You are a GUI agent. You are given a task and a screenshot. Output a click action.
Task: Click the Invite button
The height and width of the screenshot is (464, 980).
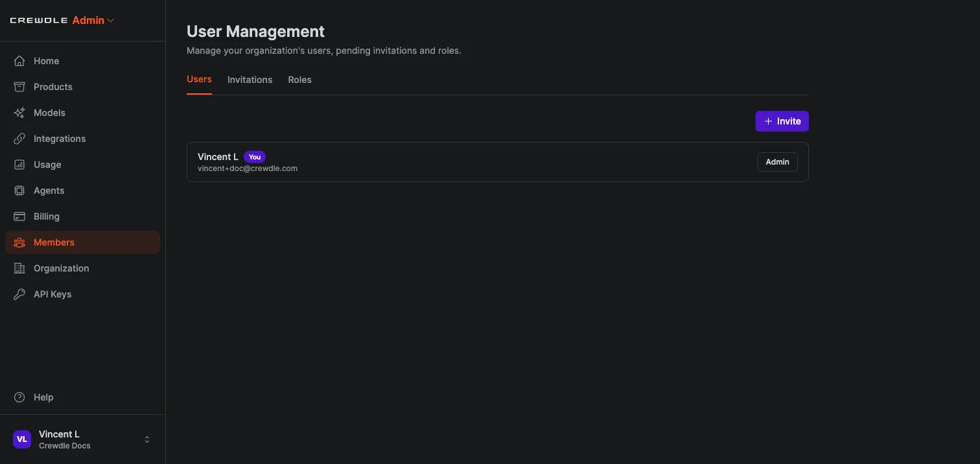tap(782, 121)
